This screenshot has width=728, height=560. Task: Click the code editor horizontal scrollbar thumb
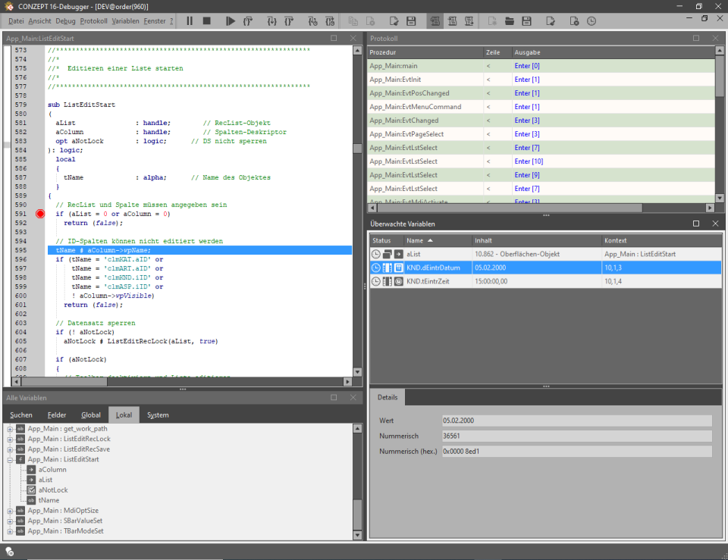[64, 381]
